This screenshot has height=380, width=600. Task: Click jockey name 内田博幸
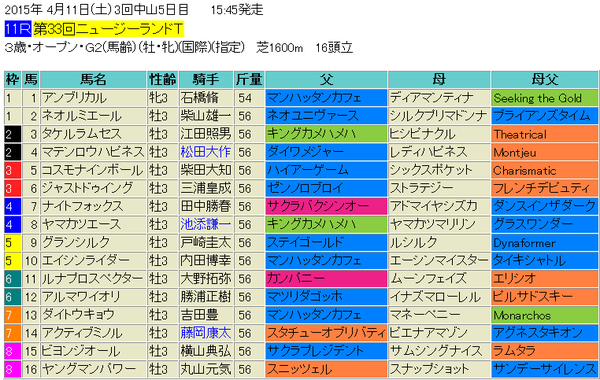coord(205,261)
